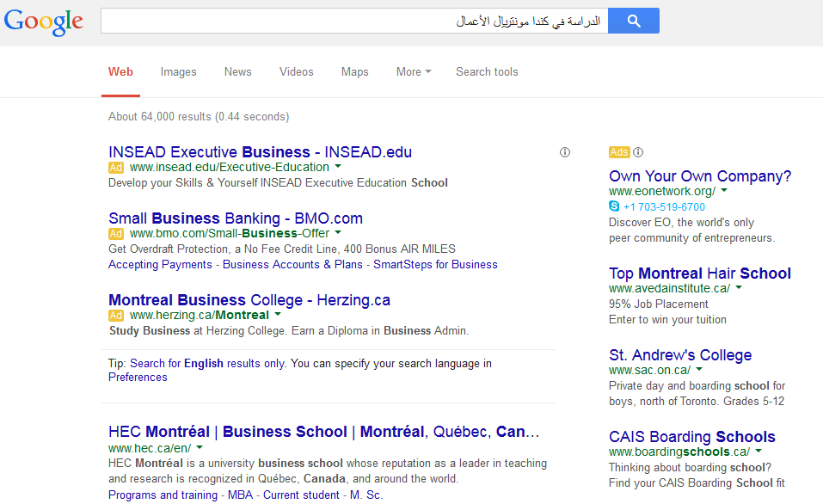Open dropdown arrow beside www.insead.edu URL

[338, 167]
